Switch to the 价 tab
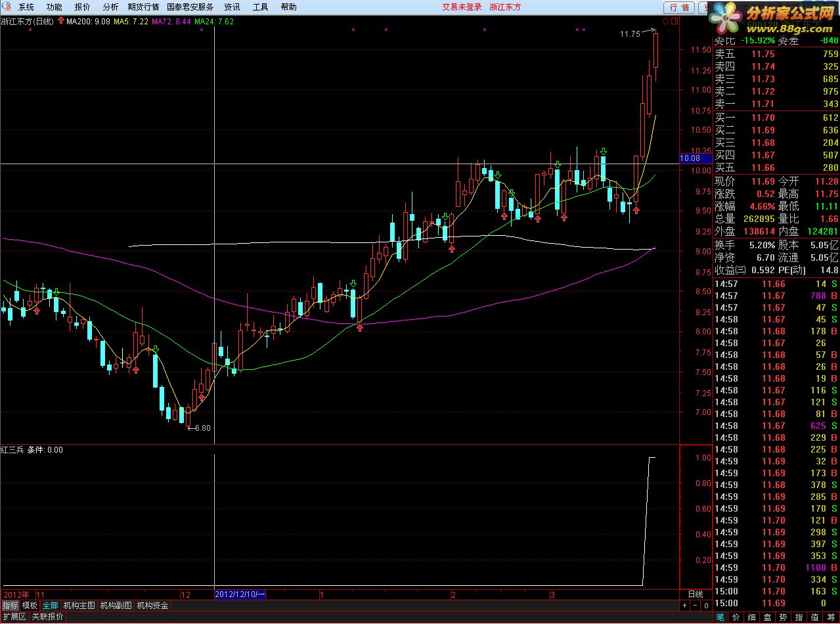Screen dimensions: 840x624 [736, 617]
